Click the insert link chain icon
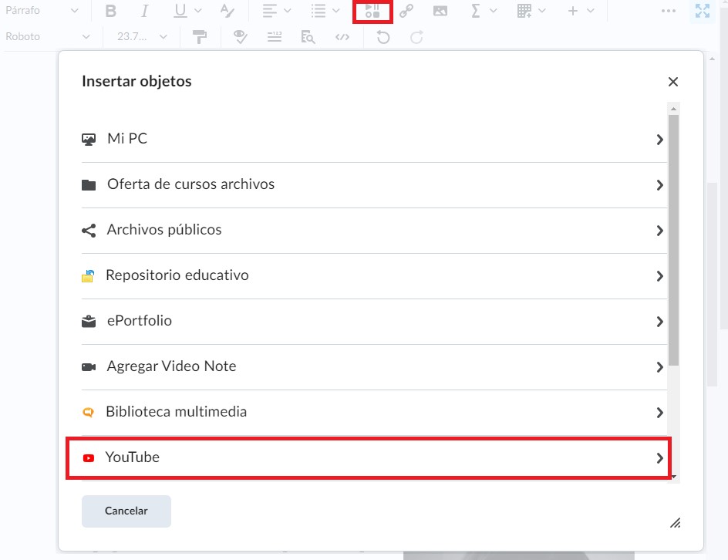The image size is (728, 560). click(x=406, y=11)
